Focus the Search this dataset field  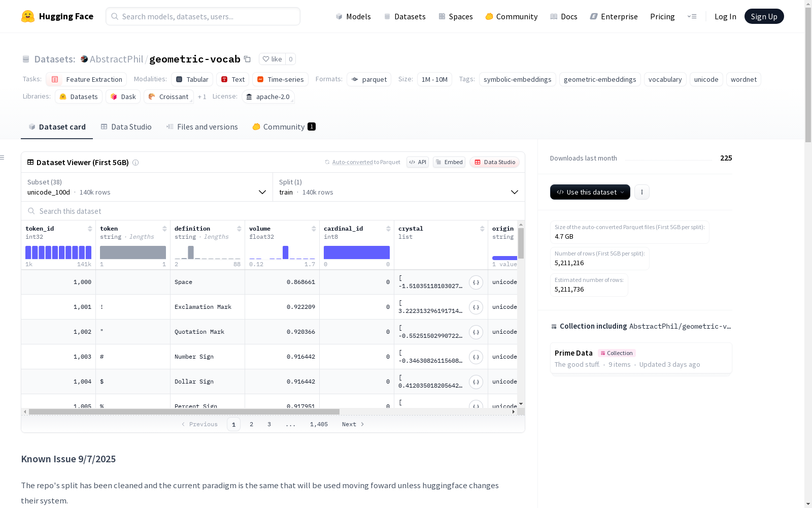273,211
